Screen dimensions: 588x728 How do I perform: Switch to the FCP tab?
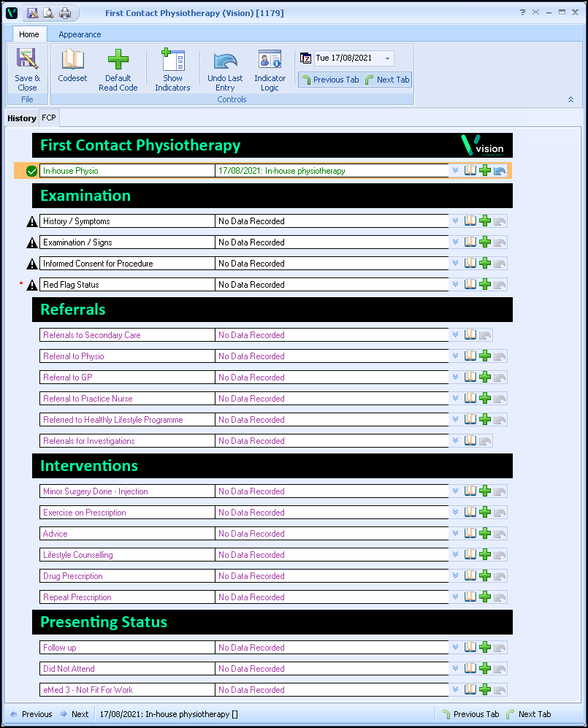tap(49, 118)
